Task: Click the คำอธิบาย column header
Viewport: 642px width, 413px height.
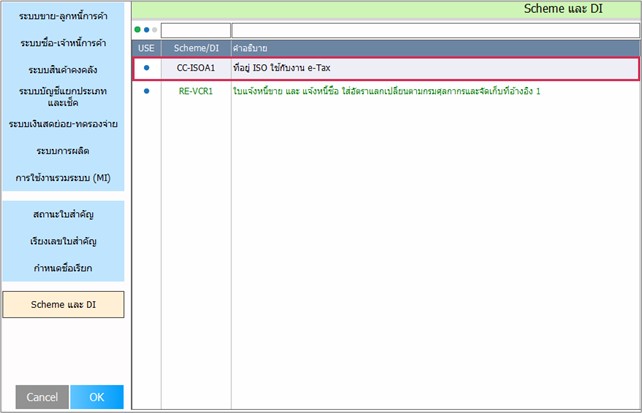Action: pyautogui.click(x=435, y=48)
